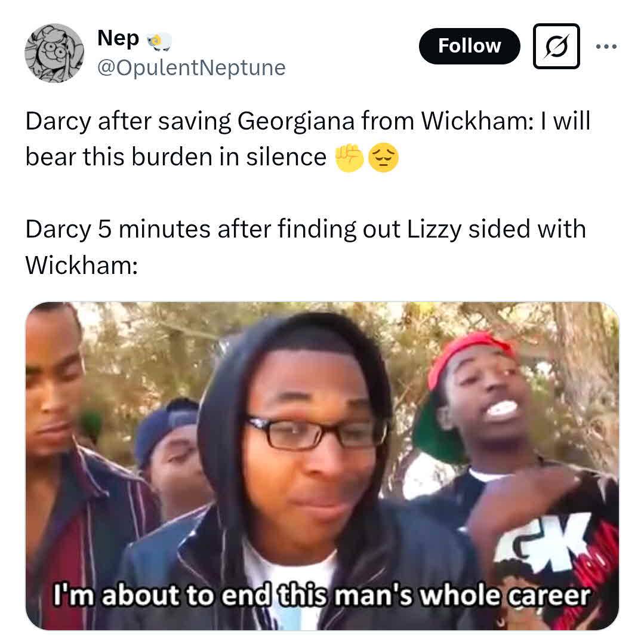Image resolution: width=644 pixels, height=644 pixels.
Task: Visit the @OpulentNeptune handle link
Action: (x=192, y=68)
